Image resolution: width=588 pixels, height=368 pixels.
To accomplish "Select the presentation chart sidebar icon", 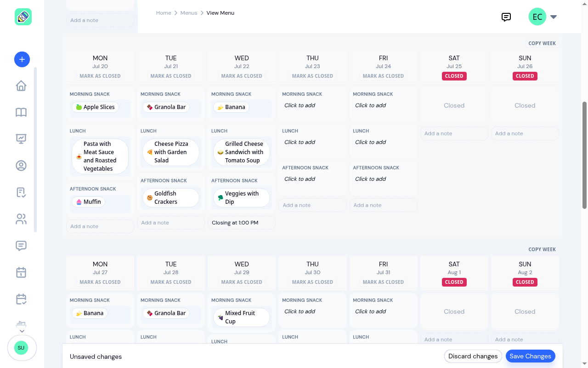I will click(21, 138).
